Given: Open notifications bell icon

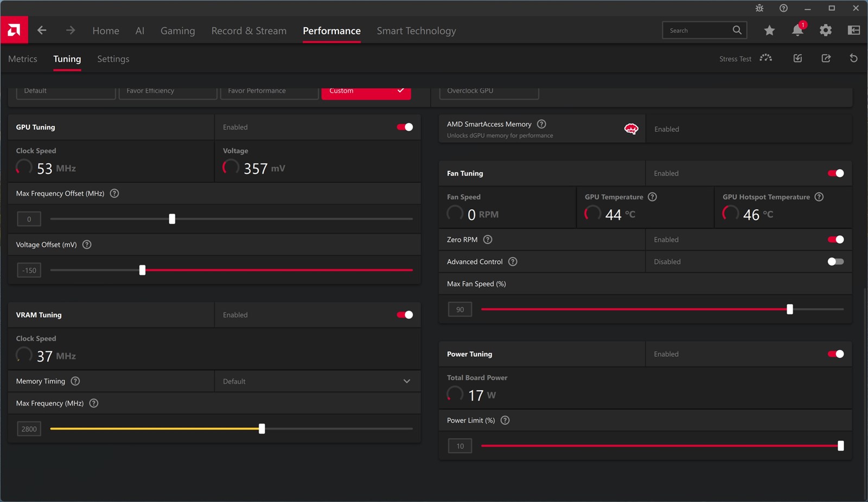Looking at the screenshot, I should pyautogui.click(x=797, y=30).
